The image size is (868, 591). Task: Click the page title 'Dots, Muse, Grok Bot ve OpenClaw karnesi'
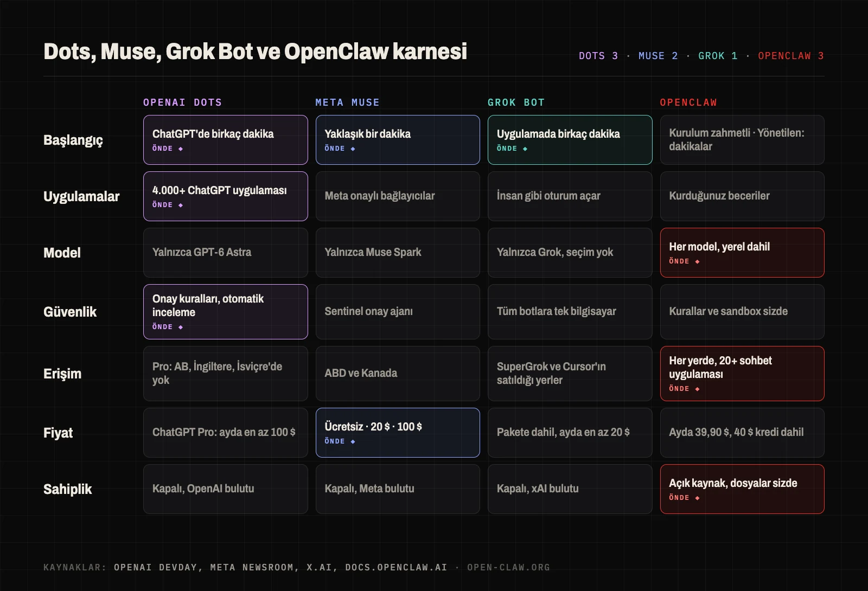[x=255, y=52]
